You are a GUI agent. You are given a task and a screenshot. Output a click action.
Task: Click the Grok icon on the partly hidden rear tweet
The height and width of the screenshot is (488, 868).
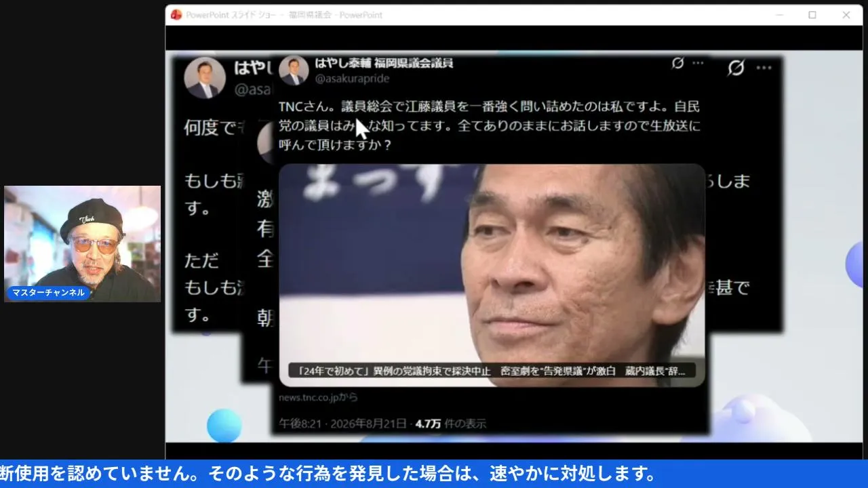(736, 68)
